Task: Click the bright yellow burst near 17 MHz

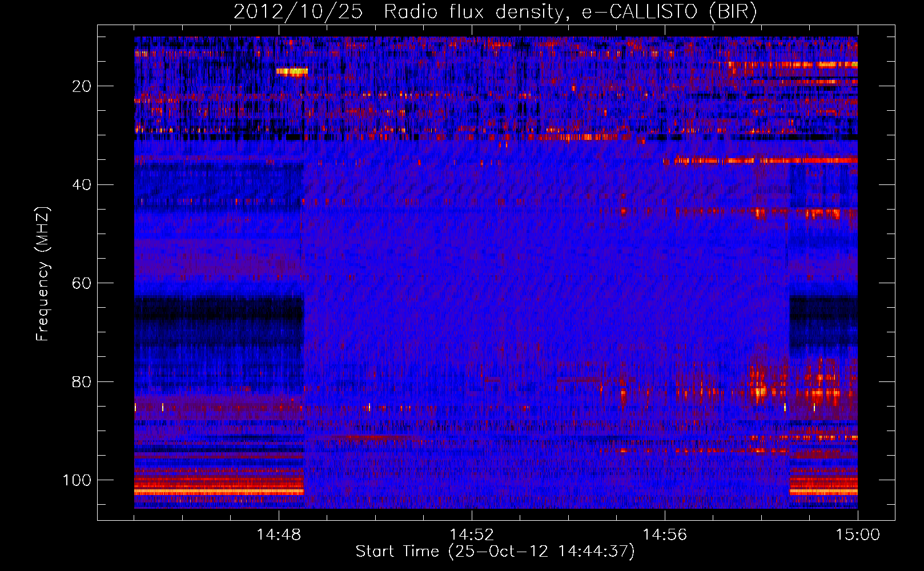Action: click(x=292, y=71)
